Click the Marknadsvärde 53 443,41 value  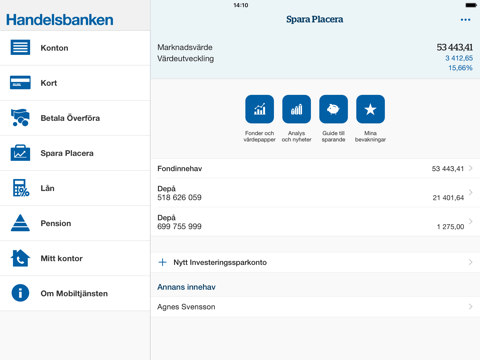pos(455,47)
